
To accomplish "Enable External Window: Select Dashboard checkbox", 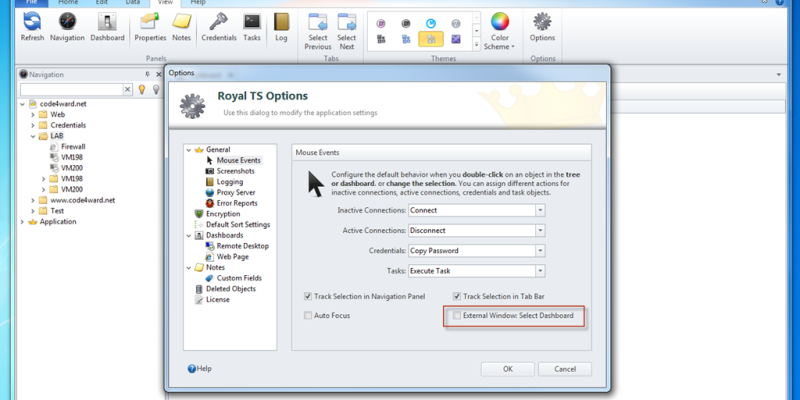I will click(x=457, y=315).
